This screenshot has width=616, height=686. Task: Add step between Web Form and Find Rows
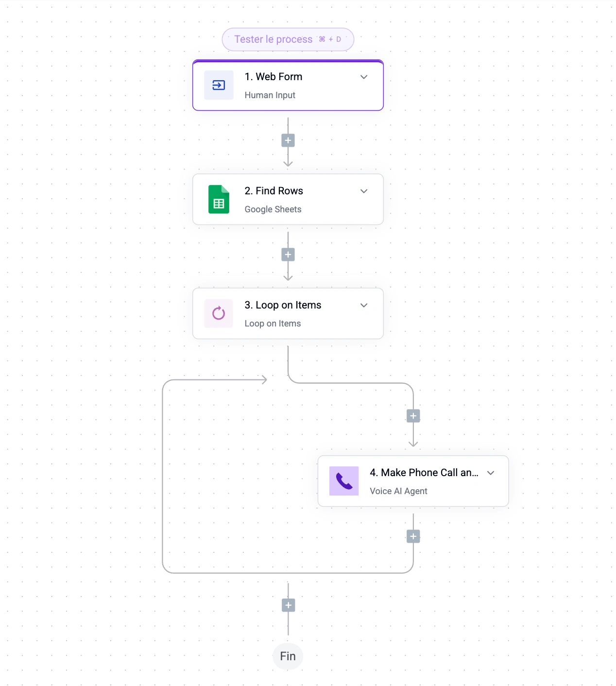coord(288,141)
